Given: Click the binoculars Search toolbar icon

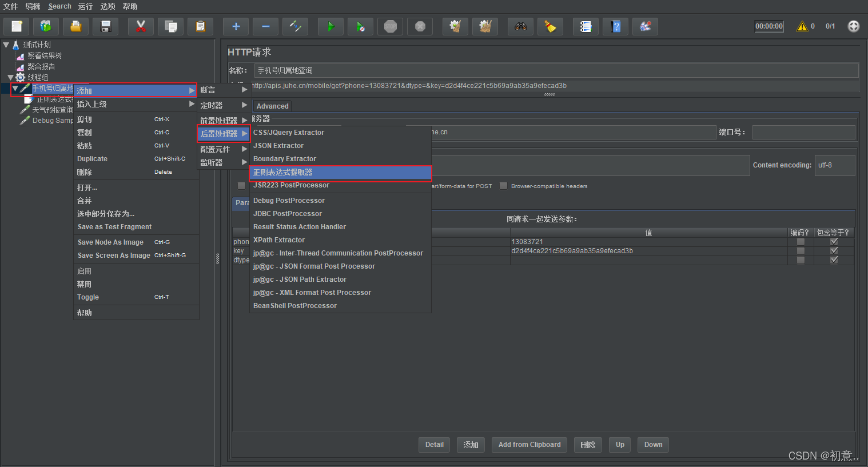Looking at the screenshot, I should point(520,26).
